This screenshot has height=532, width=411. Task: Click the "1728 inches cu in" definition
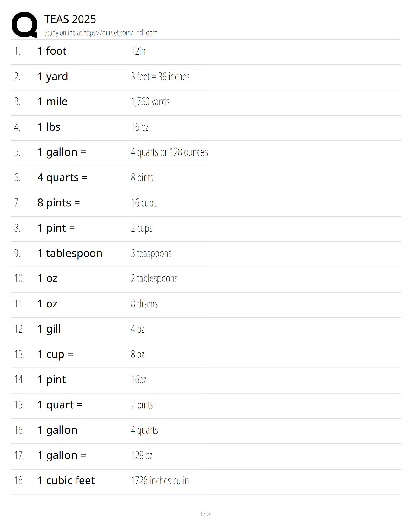pyautogui.click(x=160, y=481)
